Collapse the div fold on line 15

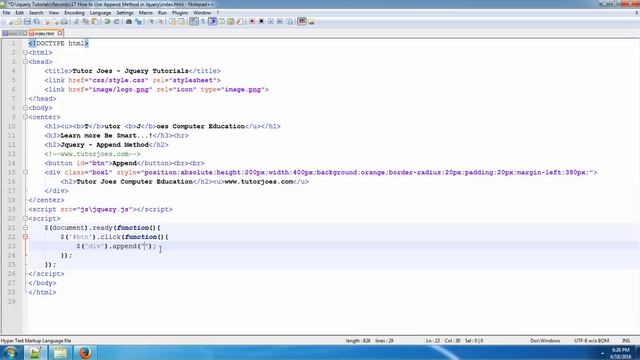point(25,172)
